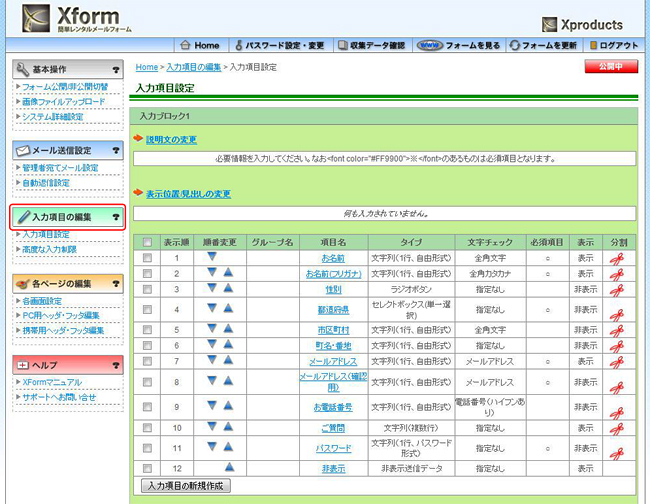Move row 7 メールアドレス up with arrow
The width and height of the screenshot is (650, 504).
228,360
